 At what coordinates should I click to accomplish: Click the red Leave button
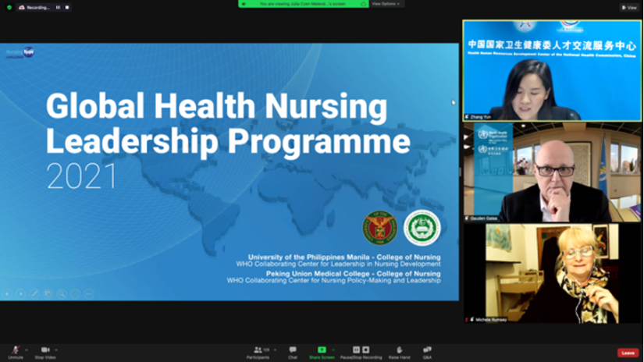point(628,353)
